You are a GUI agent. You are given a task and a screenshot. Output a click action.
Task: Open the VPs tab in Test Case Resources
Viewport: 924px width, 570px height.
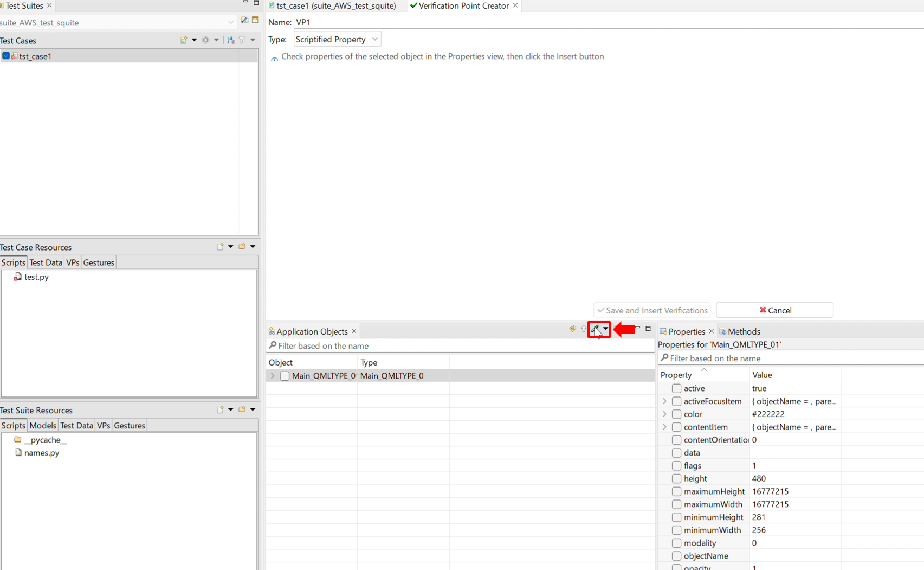tap(73, 262)
